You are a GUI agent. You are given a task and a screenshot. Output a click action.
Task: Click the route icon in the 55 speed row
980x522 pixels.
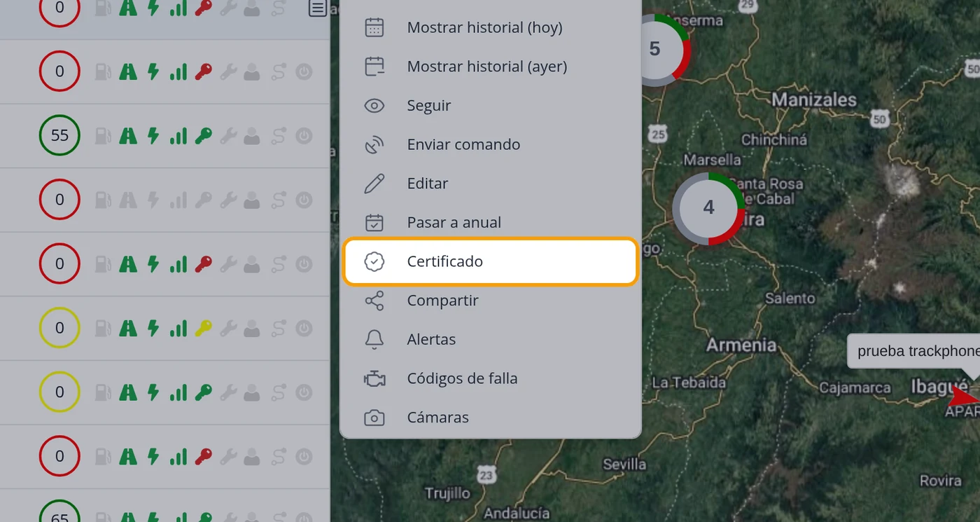point(279,135)
